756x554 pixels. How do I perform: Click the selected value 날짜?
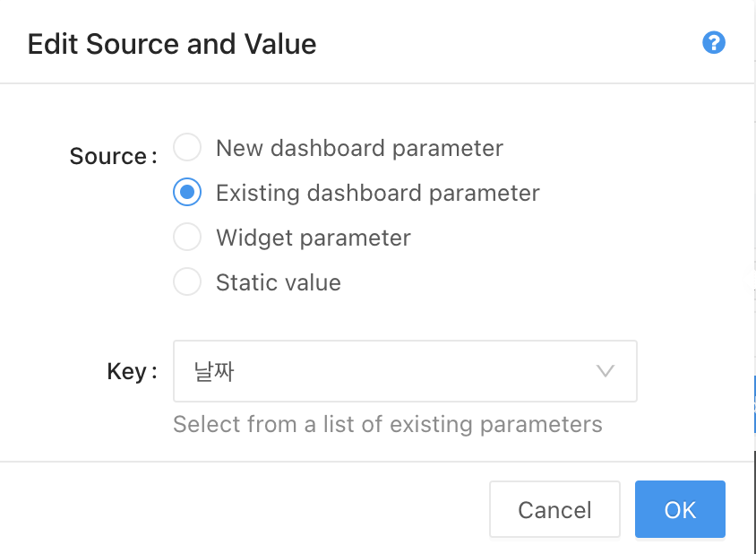214,371
